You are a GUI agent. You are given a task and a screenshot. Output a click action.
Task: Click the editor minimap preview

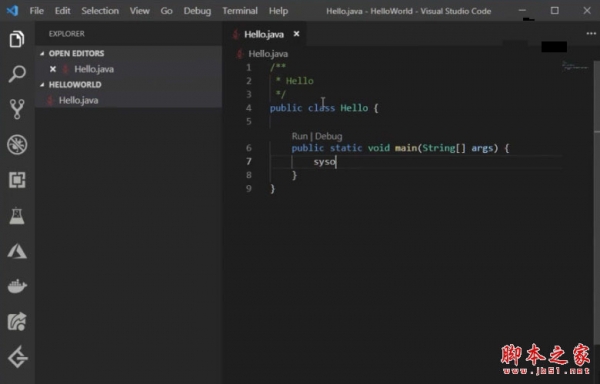pos(576,66)
